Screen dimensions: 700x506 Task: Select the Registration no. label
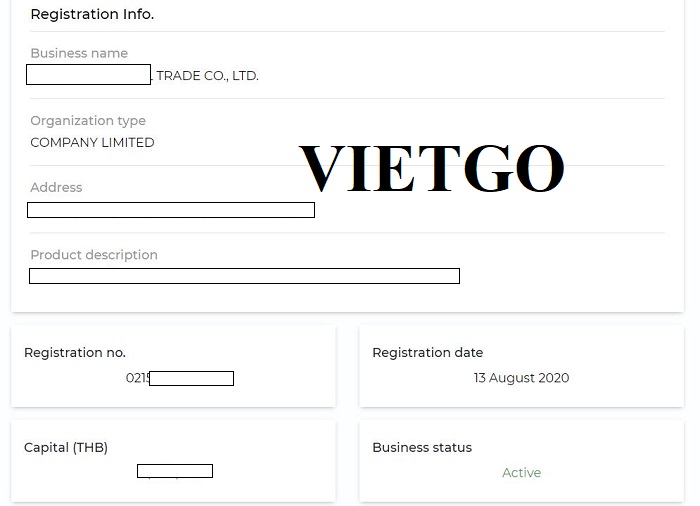(75, 353)
